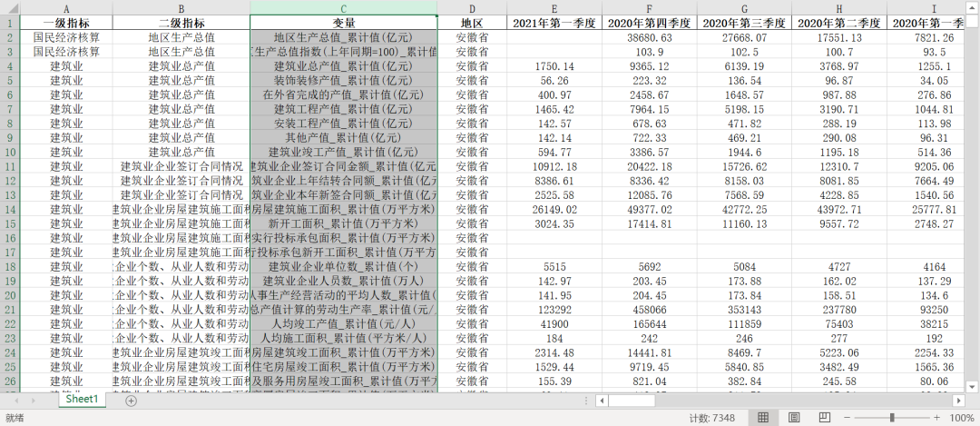The image size is (980, 426).
Task: Add a new sheet with plus button
Action: pos(131,401)
